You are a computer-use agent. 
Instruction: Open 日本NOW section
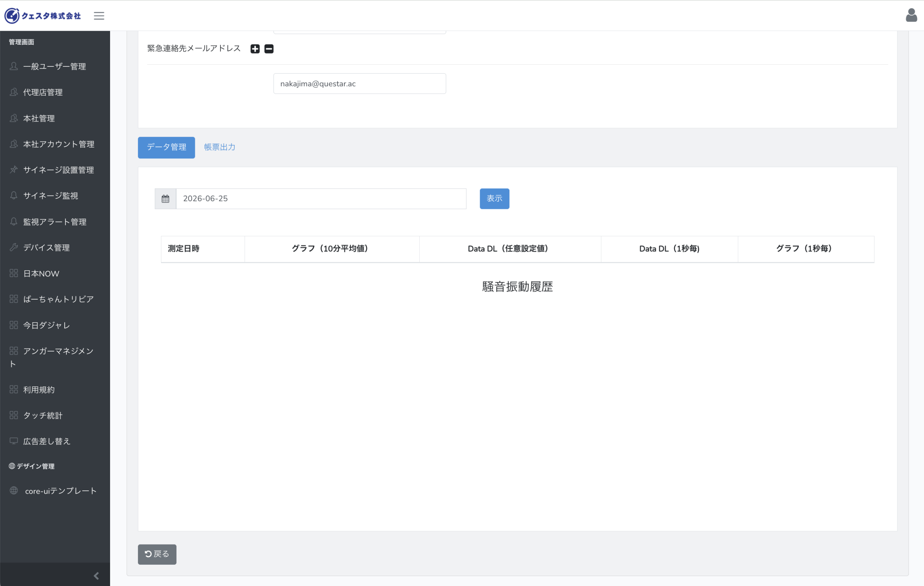(55, 274)
